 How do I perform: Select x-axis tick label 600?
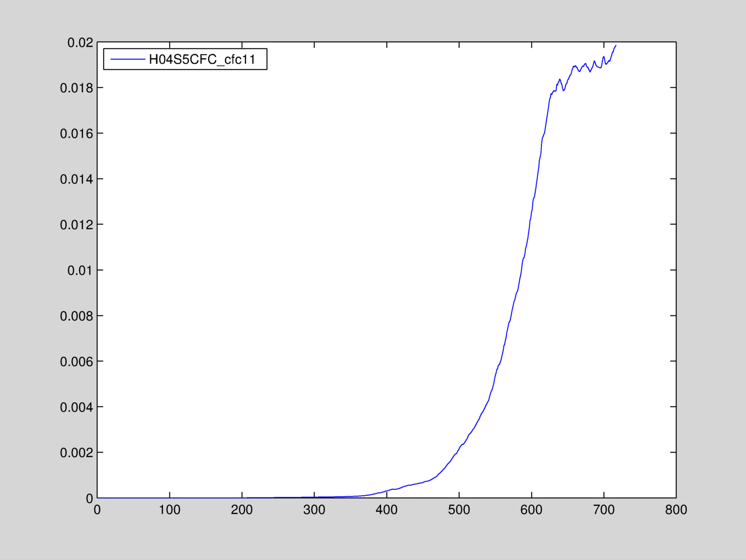[x=531, y=510]
